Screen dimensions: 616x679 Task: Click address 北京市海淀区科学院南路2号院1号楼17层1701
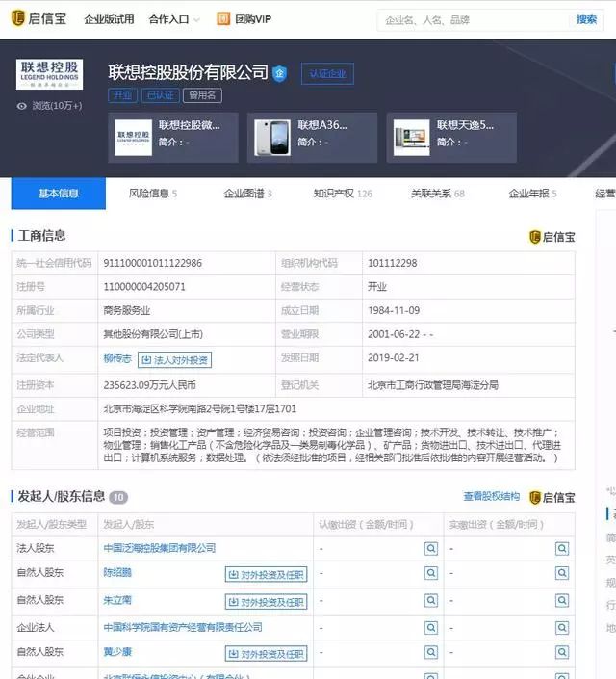(x=200, y=408)
